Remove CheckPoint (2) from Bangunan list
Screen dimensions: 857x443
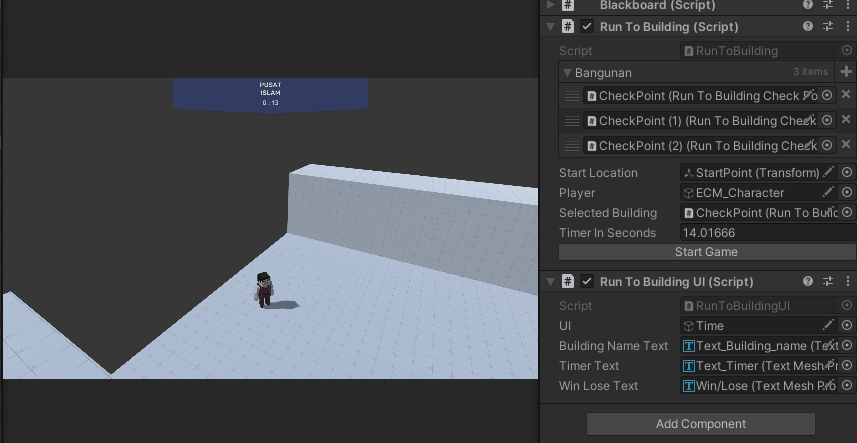(846, 146)
